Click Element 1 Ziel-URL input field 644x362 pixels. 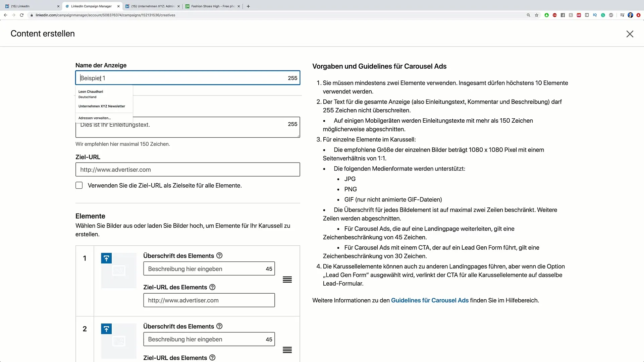(x=208, y=300)
